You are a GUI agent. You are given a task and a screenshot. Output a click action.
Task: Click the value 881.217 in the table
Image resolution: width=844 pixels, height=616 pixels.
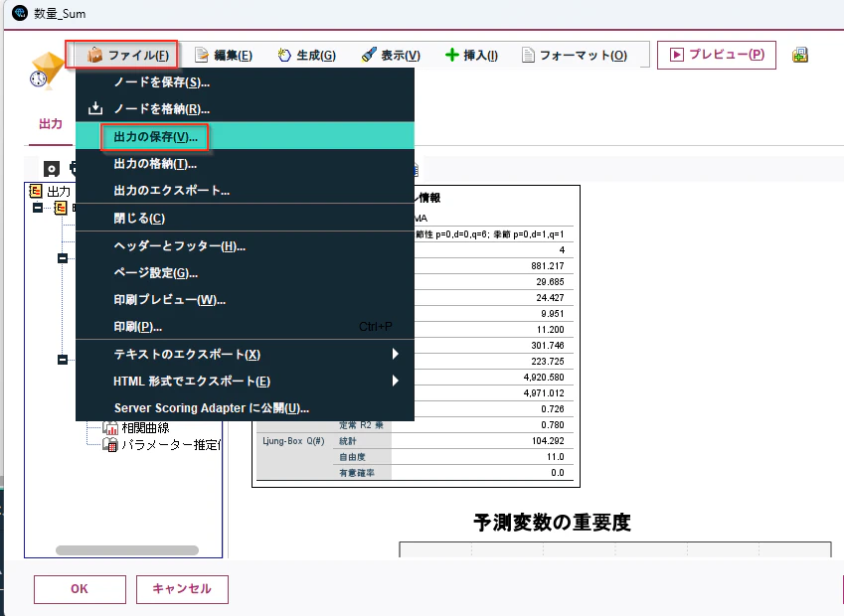(548, 265)
